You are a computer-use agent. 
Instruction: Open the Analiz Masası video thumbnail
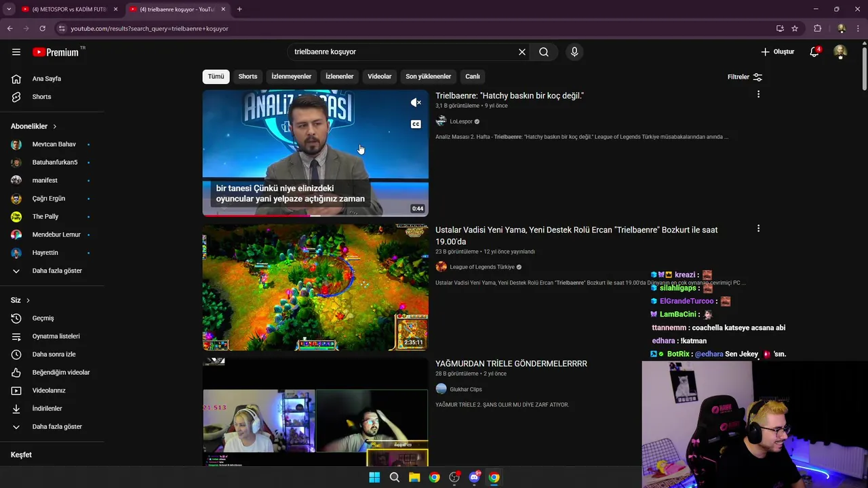[x=315, y=153]
